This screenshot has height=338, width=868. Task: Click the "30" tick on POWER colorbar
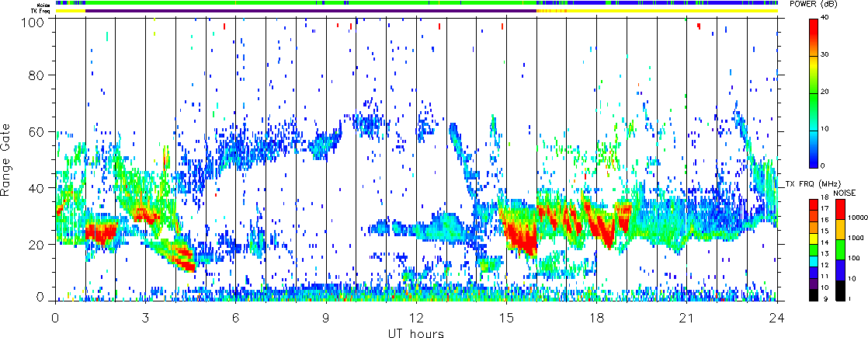825,55
